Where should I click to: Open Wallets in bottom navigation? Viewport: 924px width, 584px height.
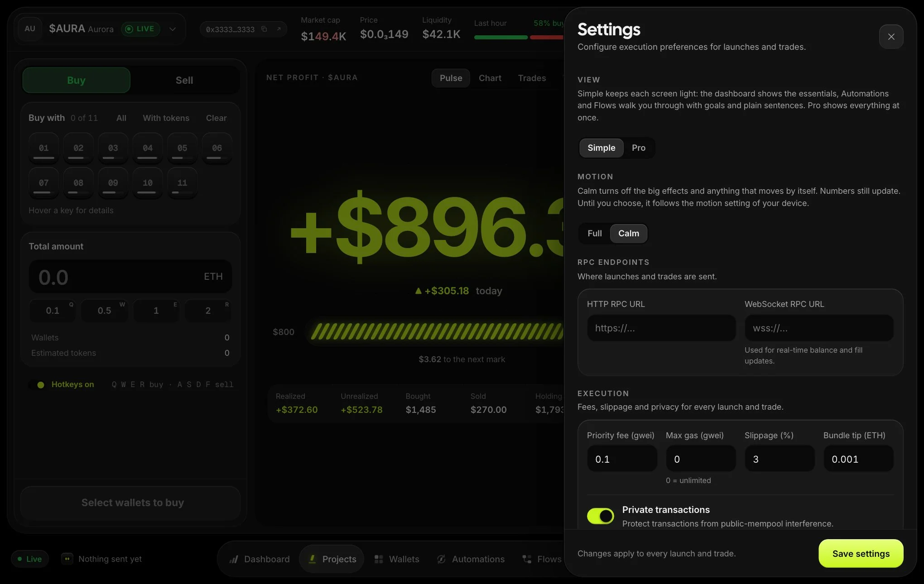pyautogui.click(x=397, y=559)
